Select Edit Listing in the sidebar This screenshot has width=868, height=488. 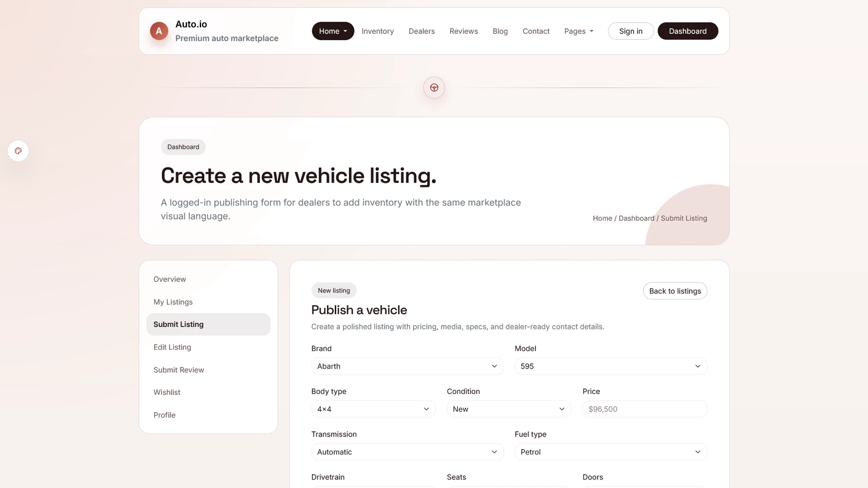[x=208, y=347]
